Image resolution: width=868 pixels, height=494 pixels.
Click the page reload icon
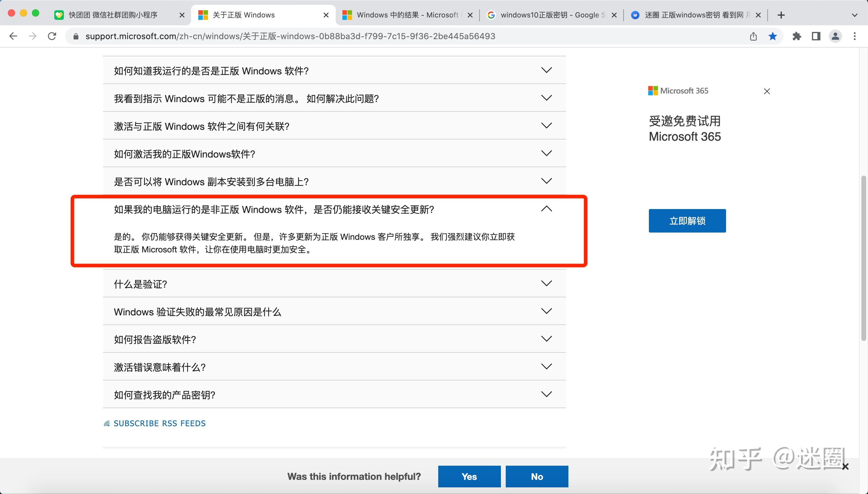pyautogui.click(x=52, y=36)
